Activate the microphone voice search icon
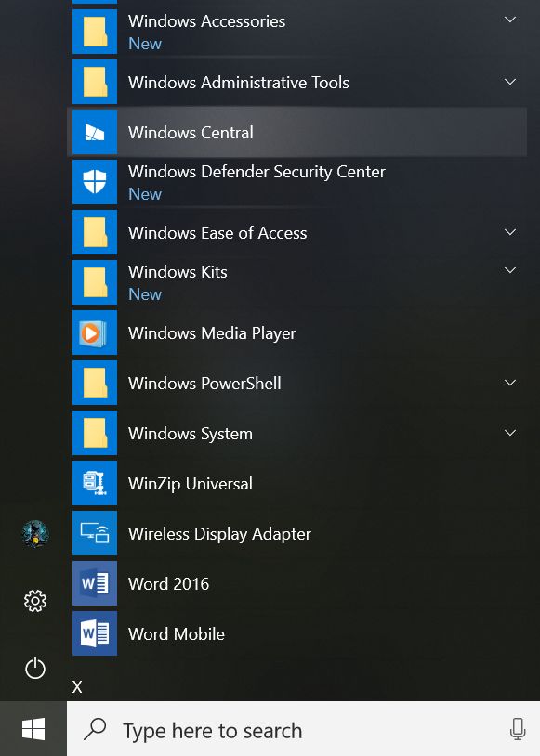This screenshot has height=756, width=540. [x=518, y=729]
